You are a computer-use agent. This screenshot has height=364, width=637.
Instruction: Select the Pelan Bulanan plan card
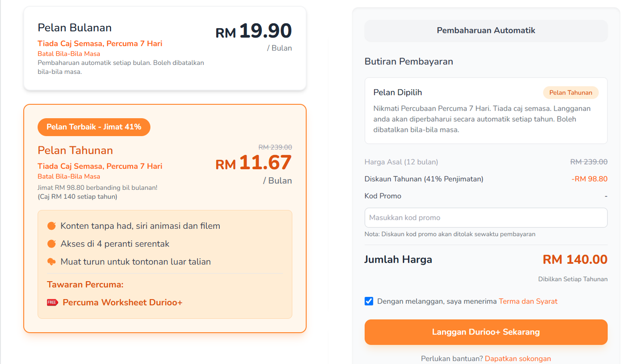click(x=165, y=48)
